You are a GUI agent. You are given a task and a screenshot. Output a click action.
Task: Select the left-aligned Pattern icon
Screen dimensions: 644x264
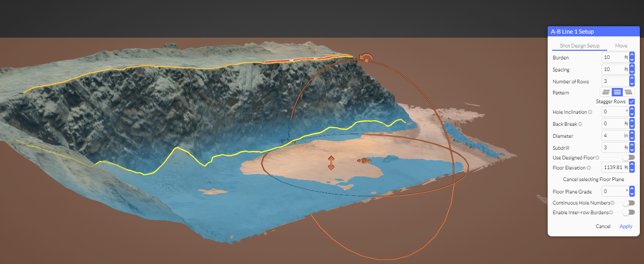(606, 93)
